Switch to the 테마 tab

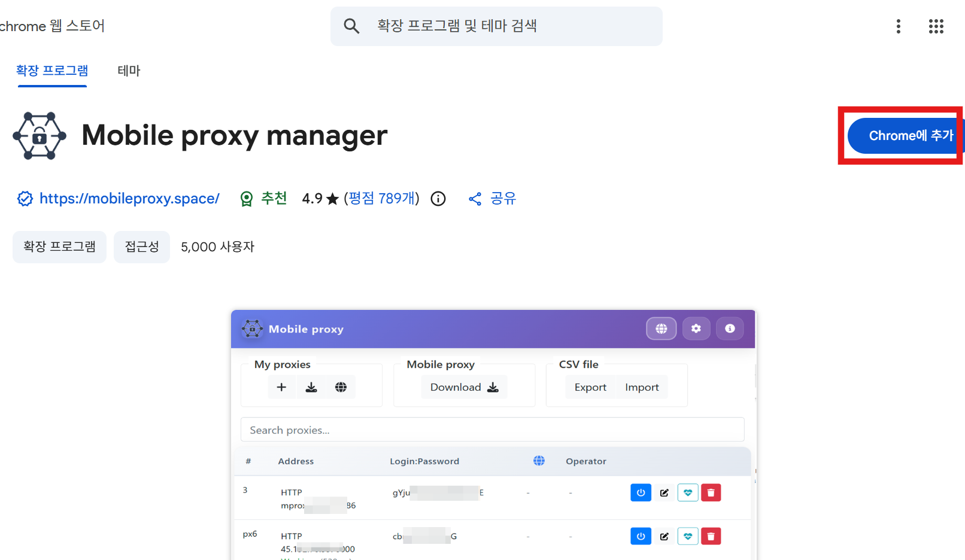129,71
